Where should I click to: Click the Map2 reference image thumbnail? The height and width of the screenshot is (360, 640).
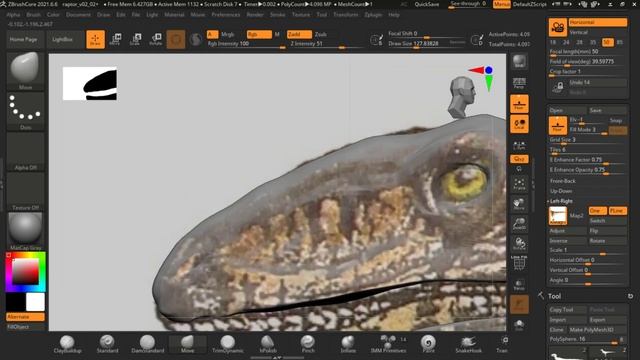point(558,216)
